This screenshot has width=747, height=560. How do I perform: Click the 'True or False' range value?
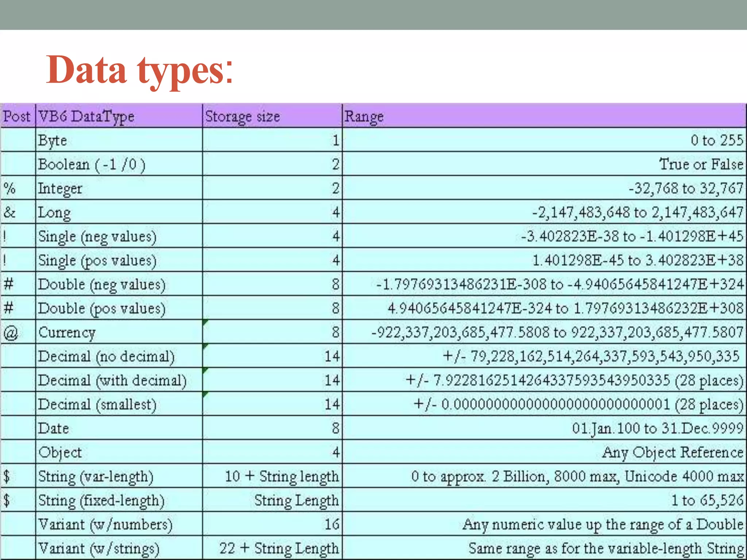pyautogui.click(x=701, y=164)
